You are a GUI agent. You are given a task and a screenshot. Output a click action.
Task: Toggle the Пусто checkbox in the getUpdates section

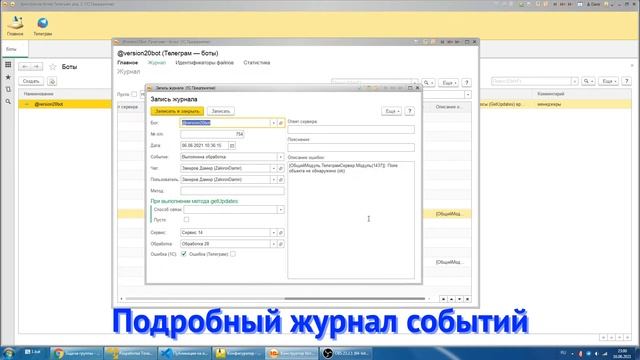(187, 220)
